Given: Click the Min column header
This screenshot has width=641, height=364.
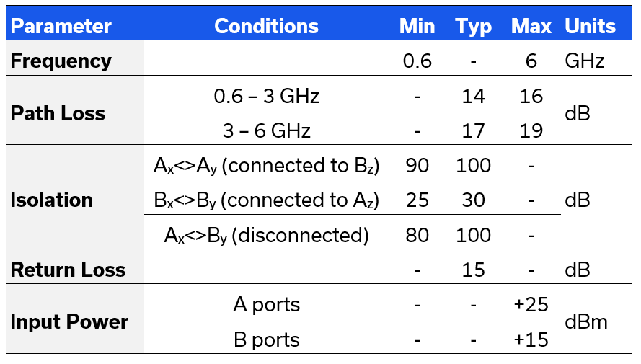Looking at the screenshot, I should tap(417, 27).
